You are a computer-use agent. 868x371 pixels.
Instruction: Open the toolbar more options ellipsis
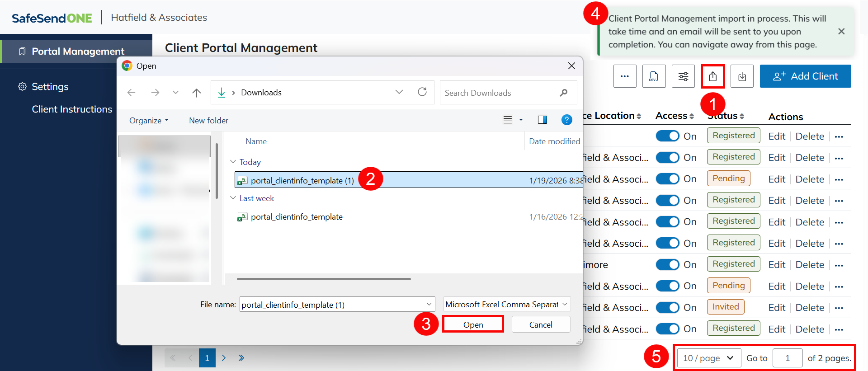click(625, 76)
